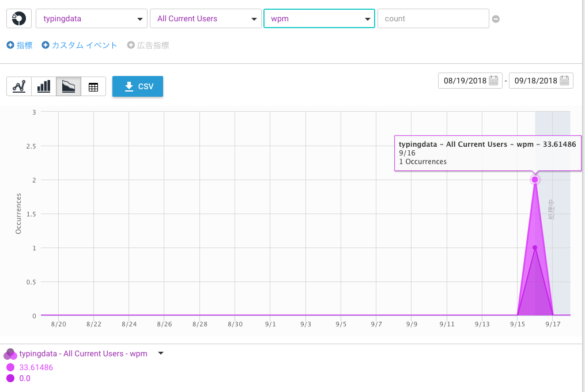Click the count input field

point(433,18)
